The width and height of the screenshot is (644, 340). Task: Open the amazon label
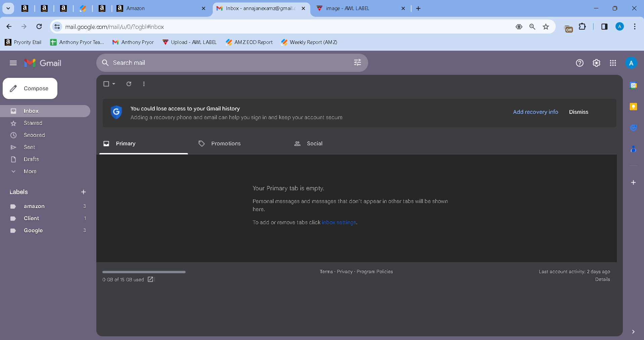(x=45, y=206)
